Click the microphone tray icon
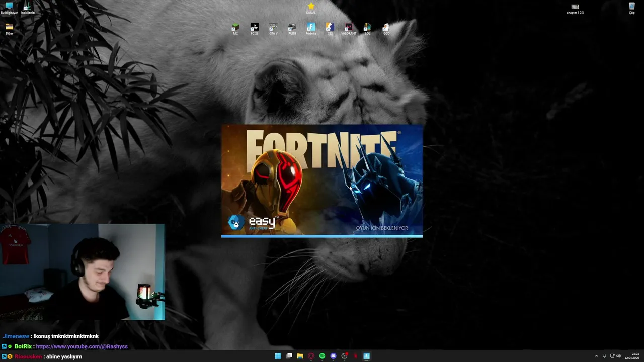Screen dimensions: 644x362 (604, 356)
